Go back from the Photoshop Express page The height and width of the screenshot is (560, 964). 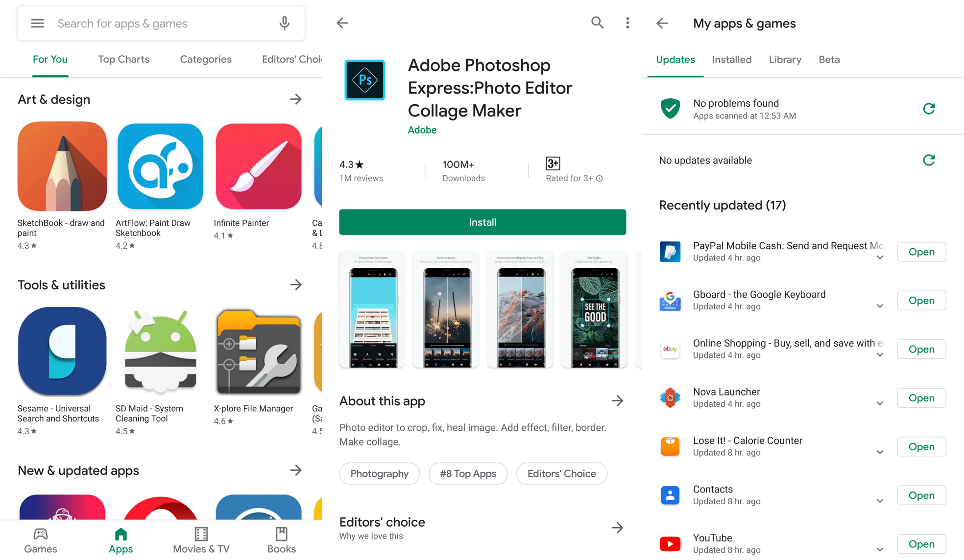pos(342,23)
